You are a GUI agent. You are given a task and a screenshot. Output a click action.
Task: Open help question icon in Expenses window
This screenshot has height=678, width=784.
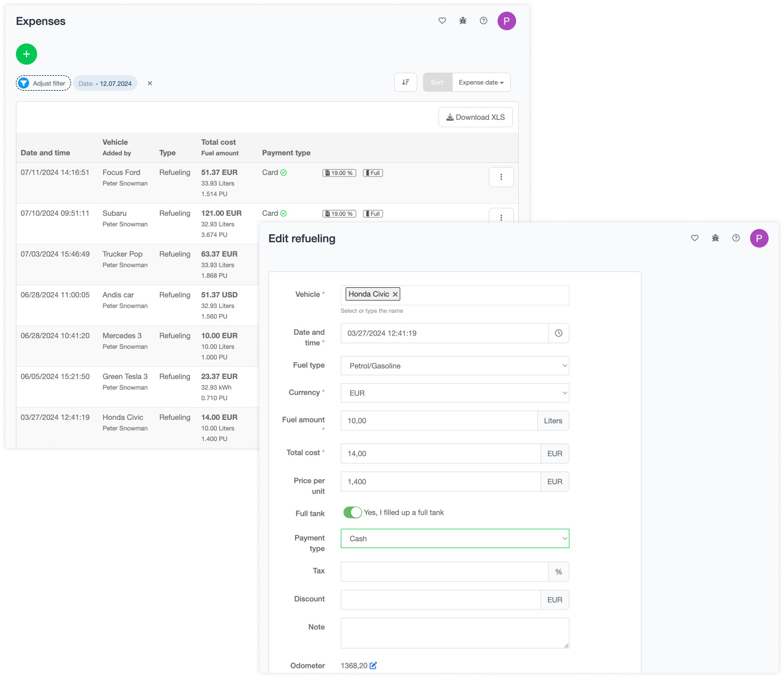[x=483, y=21]
